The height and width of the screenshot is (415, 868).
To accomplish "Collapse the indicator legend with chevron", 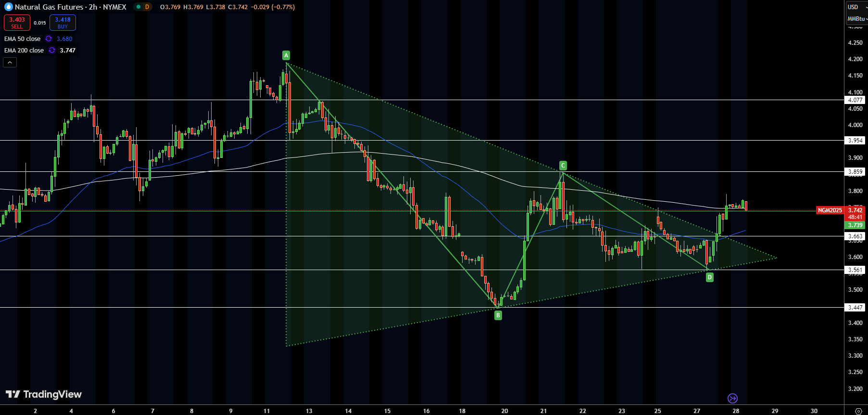I will pyautogui.click(x=10, y=62).
